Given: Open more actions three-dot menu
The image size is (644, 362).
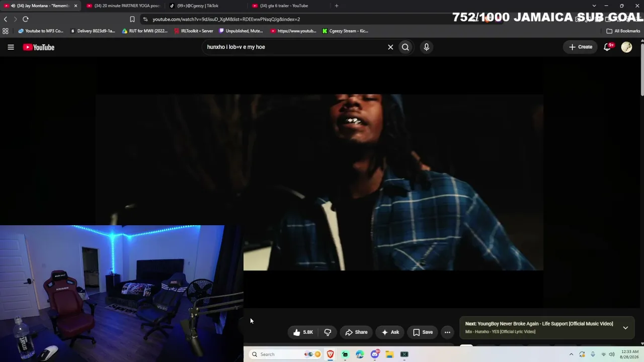Looking at the screenshot, I should 447,332.
